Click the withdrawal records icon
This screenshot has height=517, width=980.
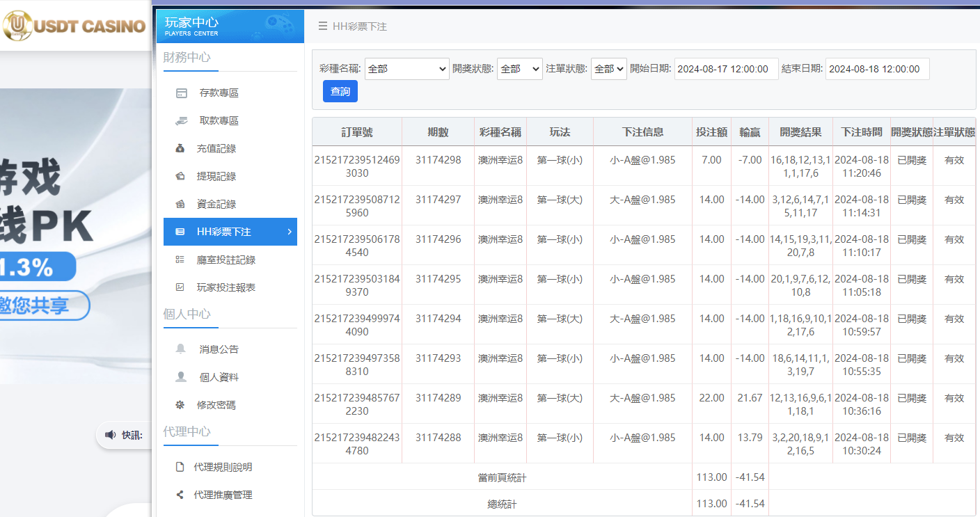(181, 177)
